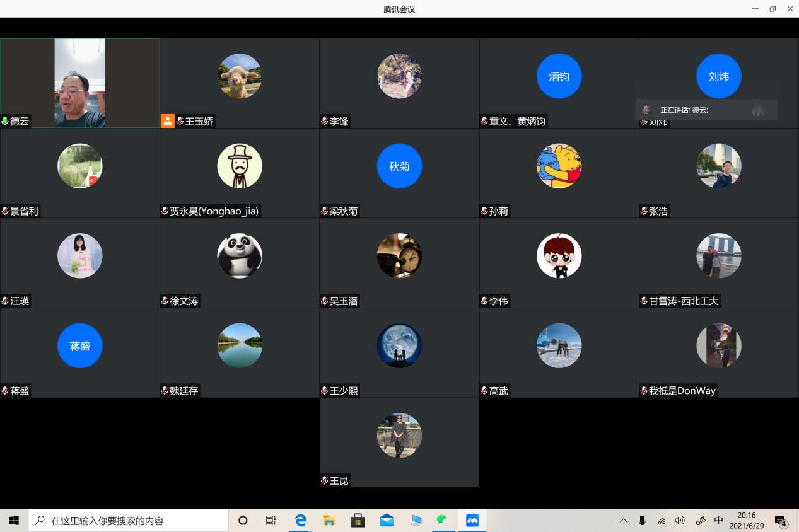Open Task View on the taskbar

pos(271,521)
